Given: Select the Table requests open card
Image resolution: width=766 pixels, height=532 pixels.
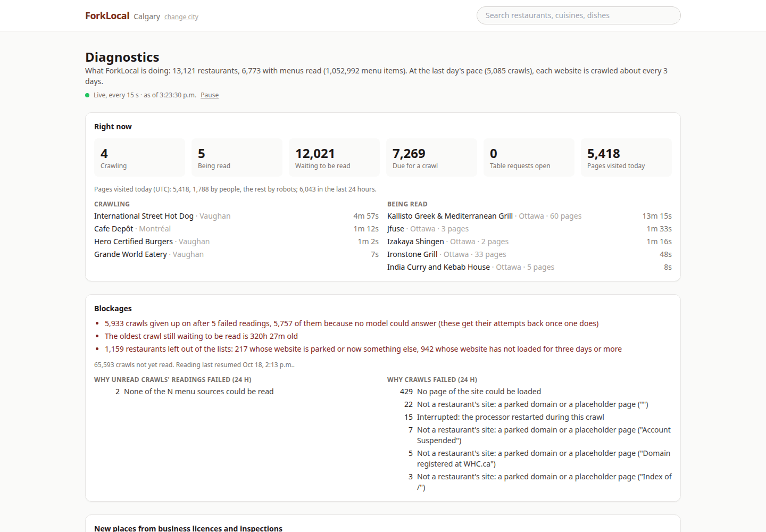Looking at the screenshot, I should (x=529, y=157).
